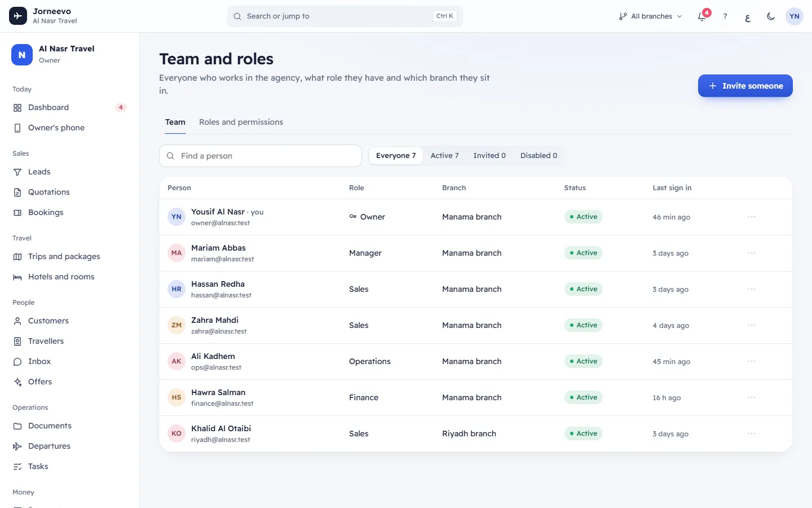Open Quotations in the sidebar
Viewport: 812px width, 508px height.
tap(69, 192)
